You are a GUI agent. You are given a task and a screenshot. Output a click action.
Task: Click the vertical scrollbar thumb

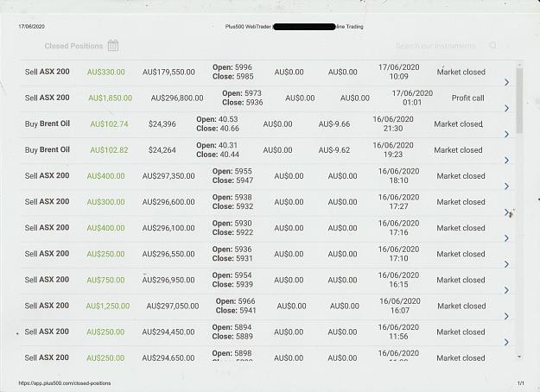pos(519,100)
